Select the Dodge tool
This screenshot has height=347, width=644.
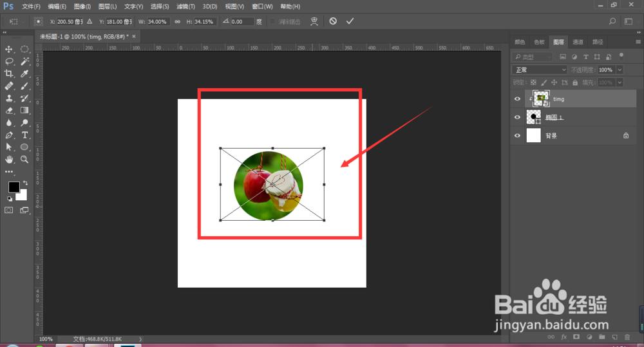(24, 123)
